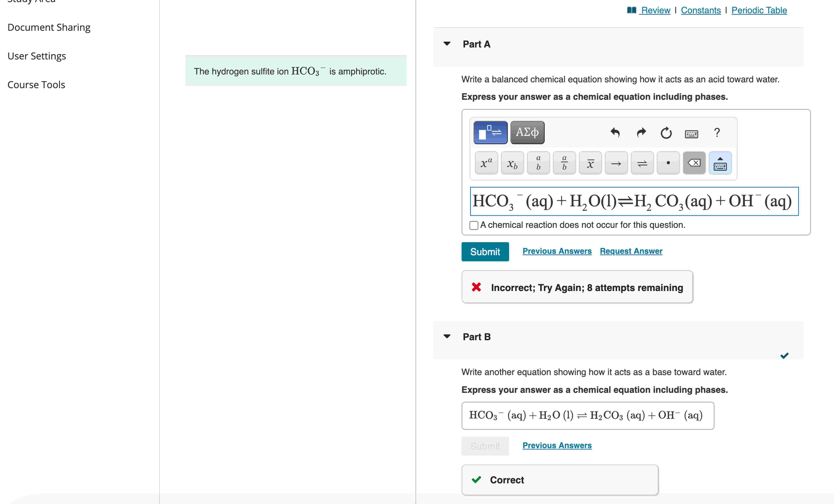The height and width of the screenshot is (504, 834).
Task: Open Course Tools in sidebar
Action: point(36,85)
